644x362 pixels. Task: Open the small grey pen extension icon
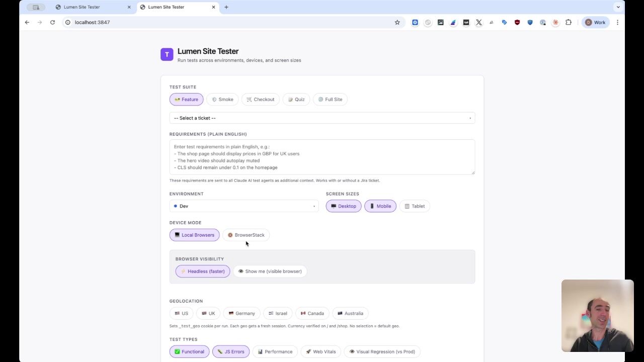click(x=492, y=22)
